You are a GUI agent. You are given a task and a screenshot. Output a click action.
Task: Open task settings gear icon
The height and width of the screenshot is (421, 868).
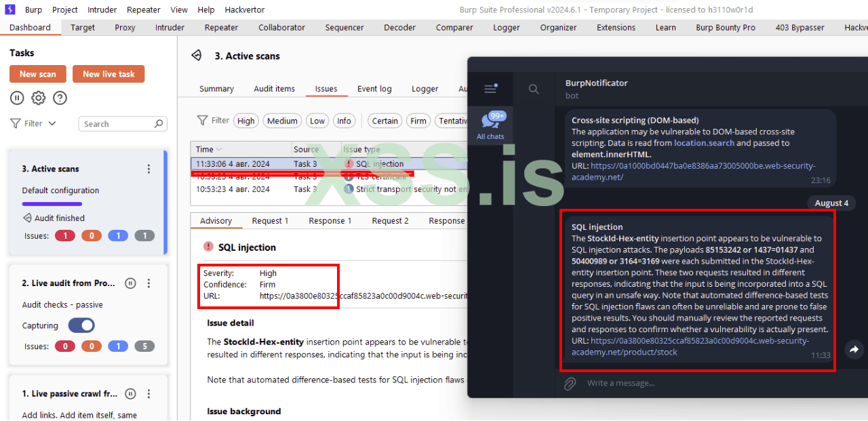point(39,98)
